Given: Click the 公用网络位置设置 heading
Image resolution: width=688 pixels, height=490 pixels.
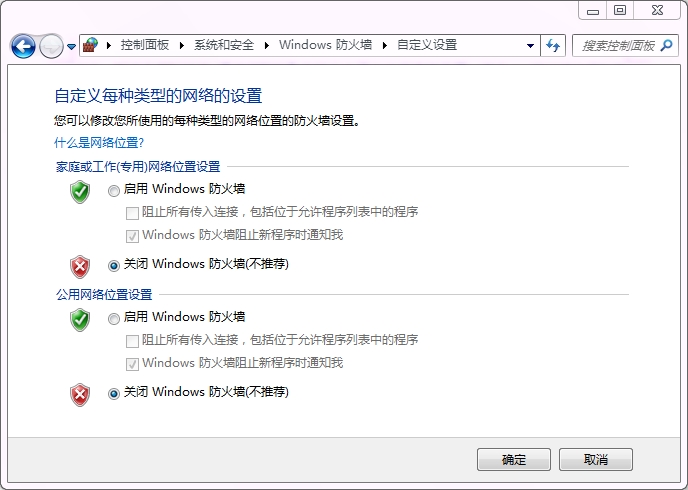Looking at the screenshot, I should click(x=104, y=294).
